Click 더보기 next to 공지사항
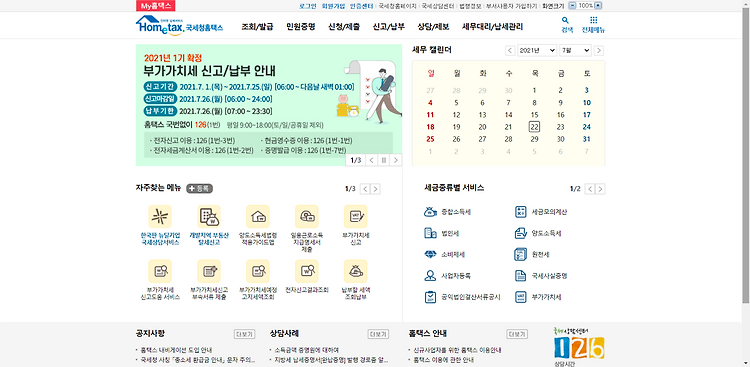 point(244,334)
